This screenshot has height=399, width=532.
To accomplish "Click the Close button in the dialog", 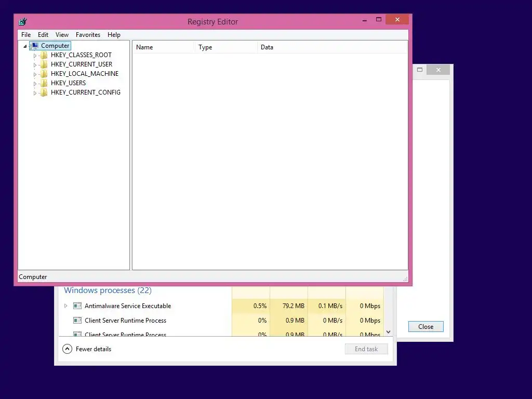I will [426, 326].
